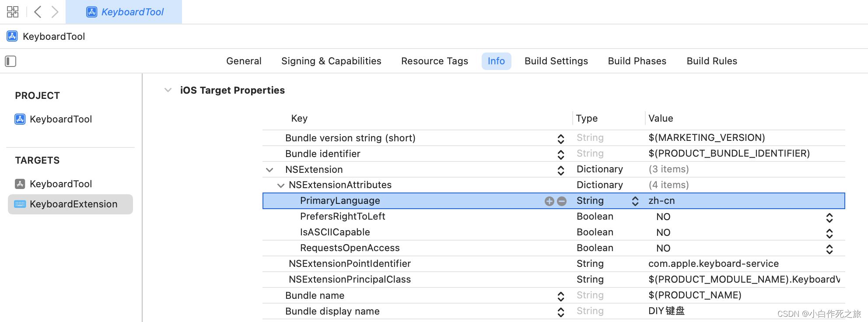Toggle the IsASCIICapable boolean value

pos(829,233)
